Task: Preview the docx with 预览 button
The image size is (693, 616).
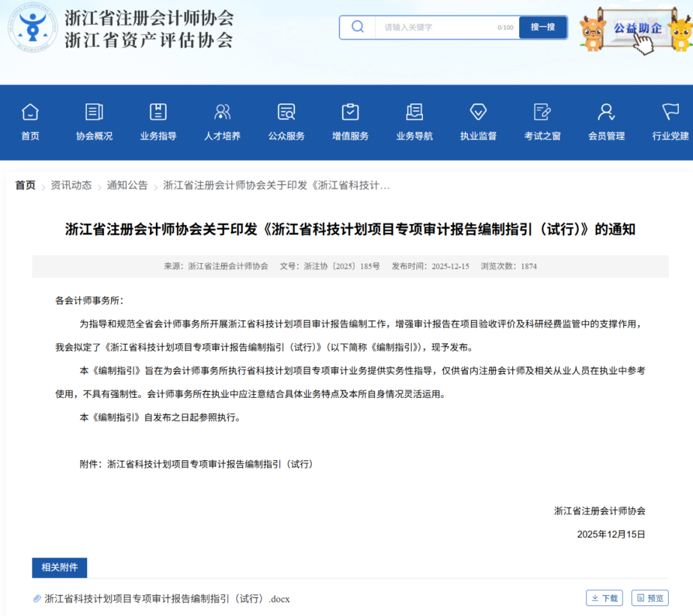Action: [649, 598]
